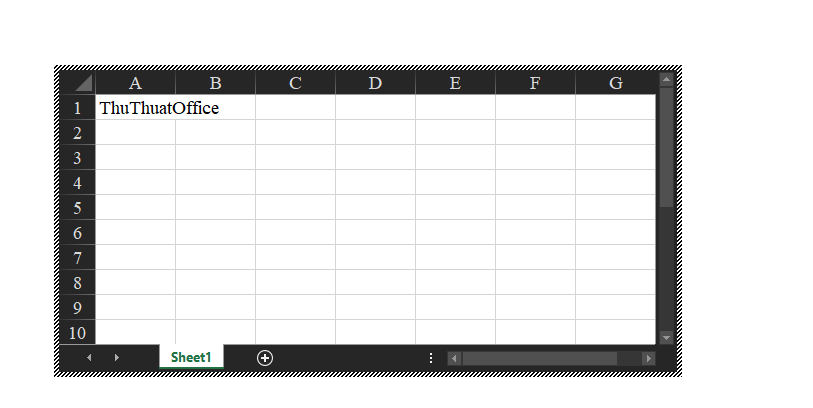Click the three-dot tab bar resize handle
This screenshot has height=408, width=813.
pos(431,358)
